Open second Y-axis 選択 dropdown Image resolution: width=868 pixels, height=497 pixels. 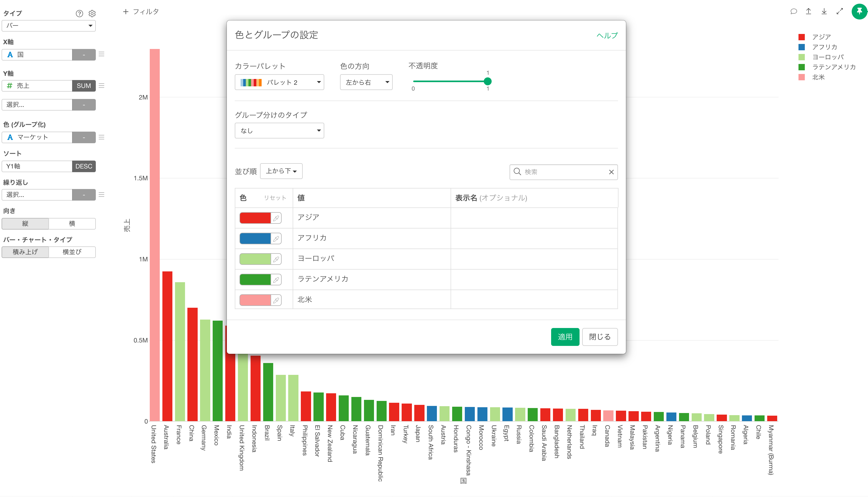pos(37,105)
